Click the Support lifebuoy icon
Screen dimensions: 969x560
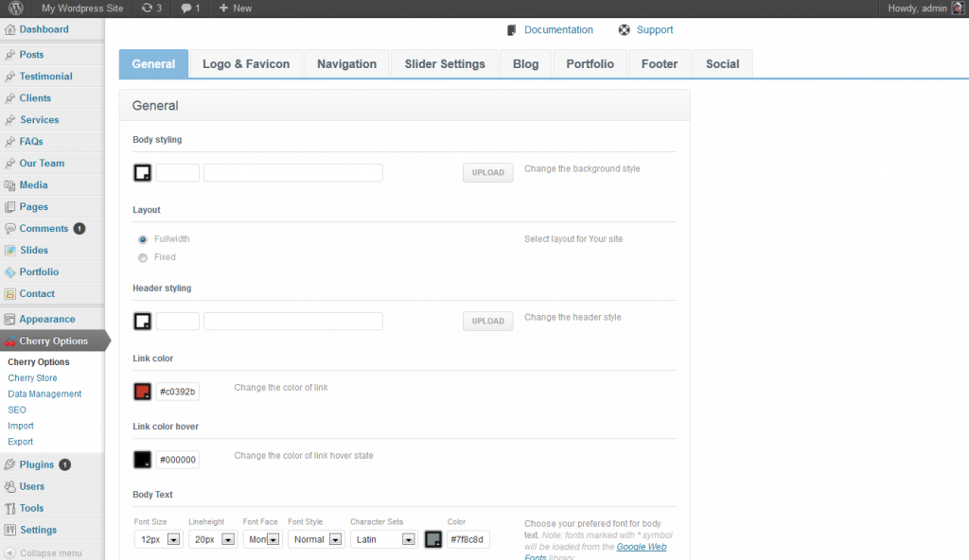tap(625, 29)
